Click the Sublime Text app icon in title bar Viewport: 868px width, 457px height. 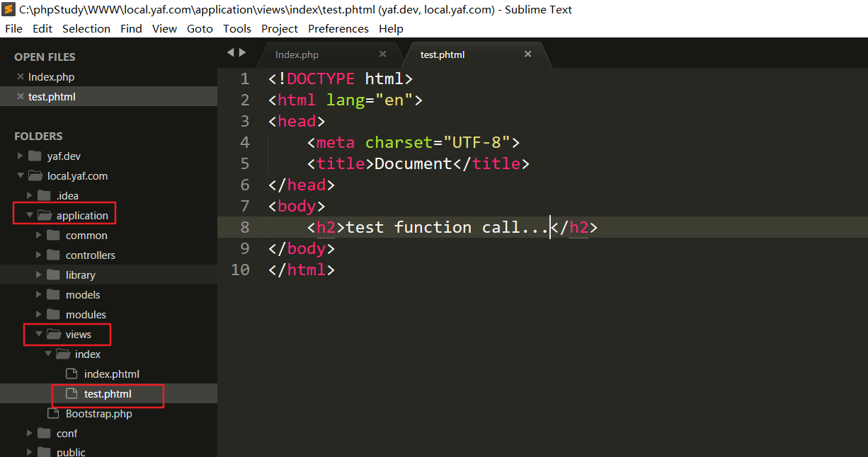pos(9,9)
